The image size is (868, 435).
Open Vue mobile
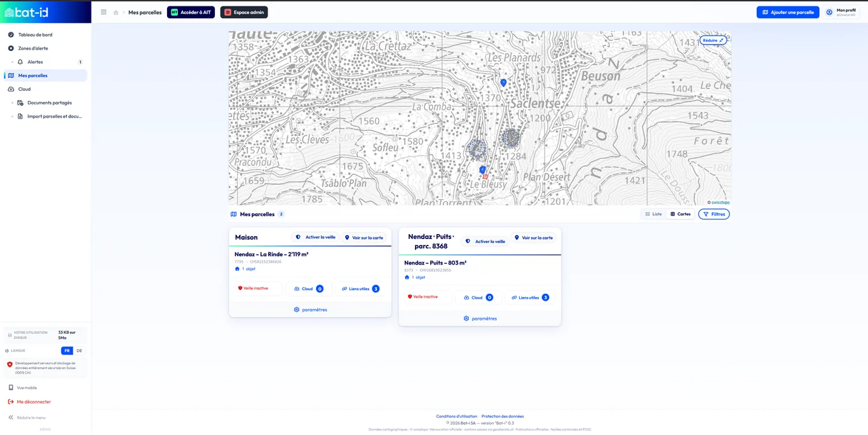point(22,387)
